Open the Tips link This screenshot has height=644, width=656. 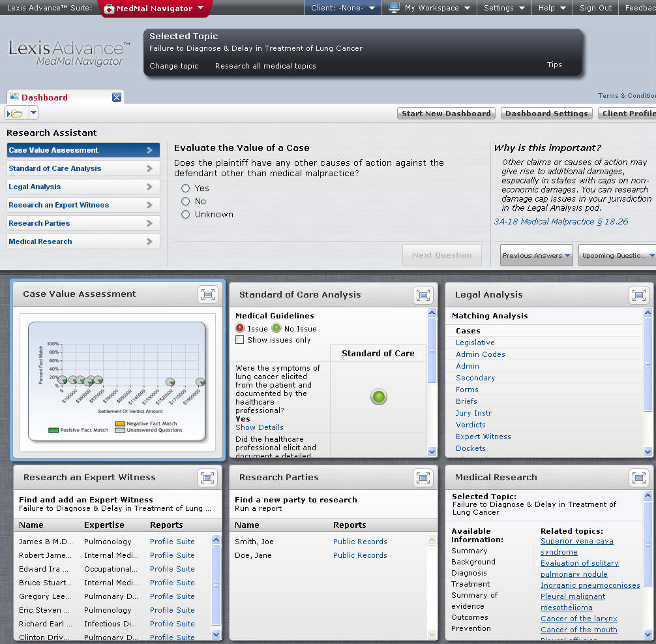(x=554, y=65)
